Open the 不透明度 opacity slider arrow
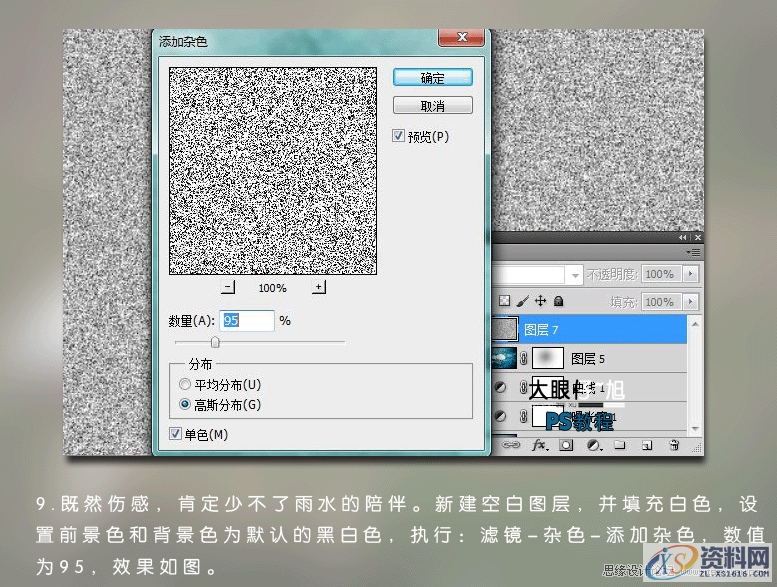Image resolution: width=777 pixels, height=587 pixels. [x=690, y=274]
